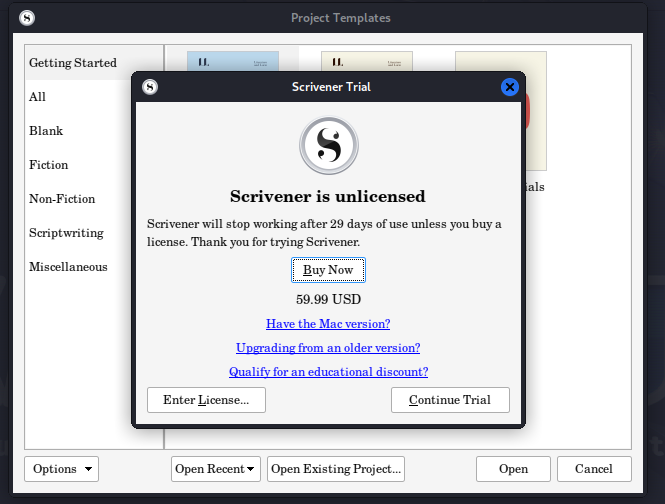Image resolution: width=665 pixels, height=504 pixels.
Task: Open the 'Upgrading from an older version?' link
Action: [x=328, y=348]
